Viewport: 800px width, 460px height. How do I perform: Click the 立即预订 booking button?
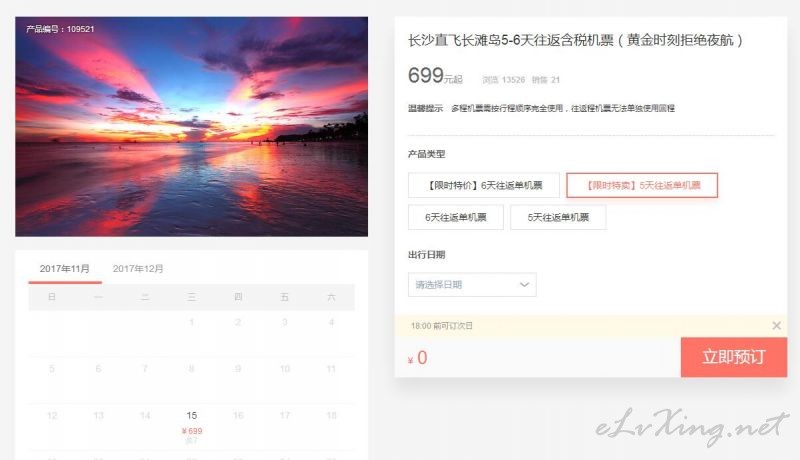click(x=734, y=357)
